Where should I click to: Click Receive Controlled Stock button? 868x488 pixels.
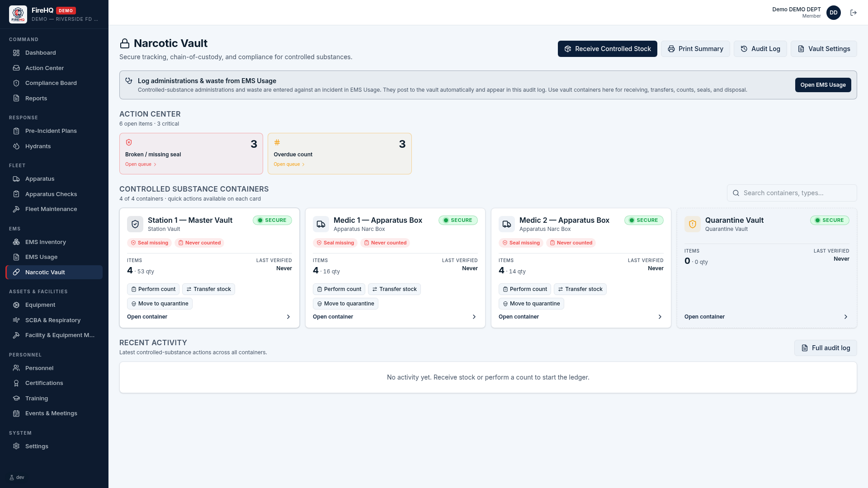tap(607, 49)
